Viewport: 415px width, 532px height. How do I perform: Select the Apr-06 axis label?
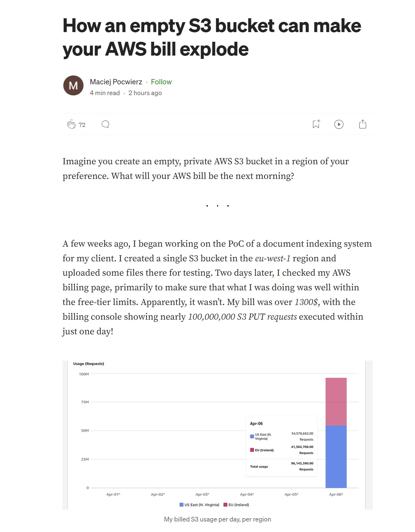pyautogui.click(x=336, y=494)
